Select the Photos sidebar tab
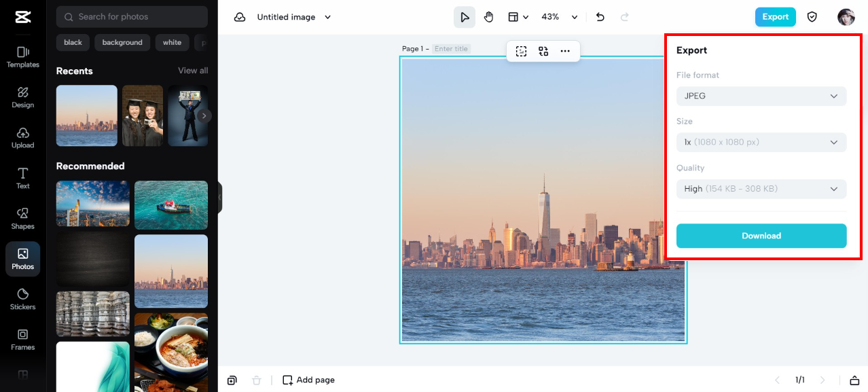Viewport: 868px width, 392px height. pyautogui.click(x=23, y=259)
